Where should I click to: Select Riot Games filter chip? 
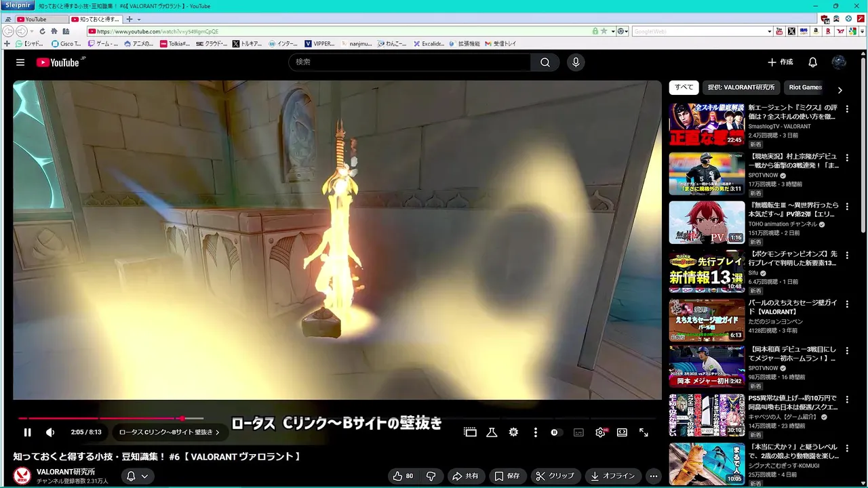click(805, 87)
